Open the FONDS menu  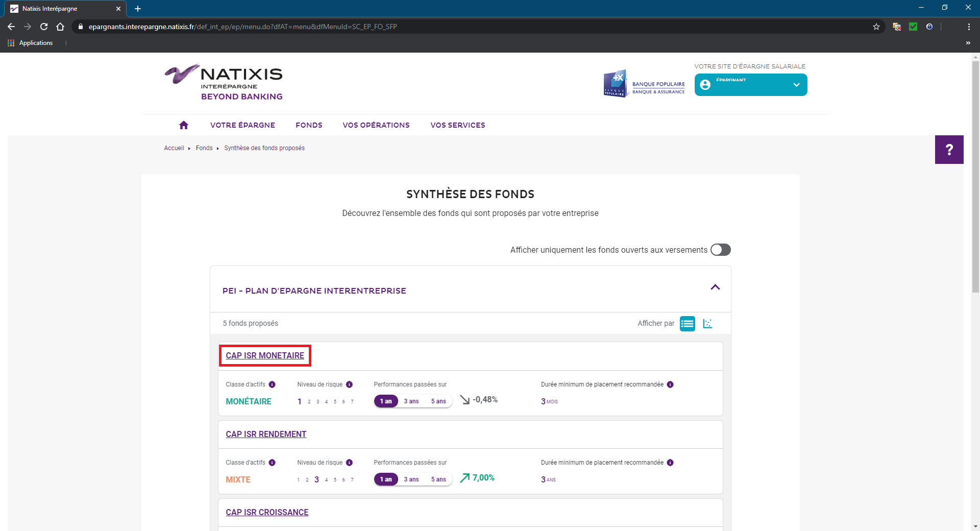pos(309,125)
